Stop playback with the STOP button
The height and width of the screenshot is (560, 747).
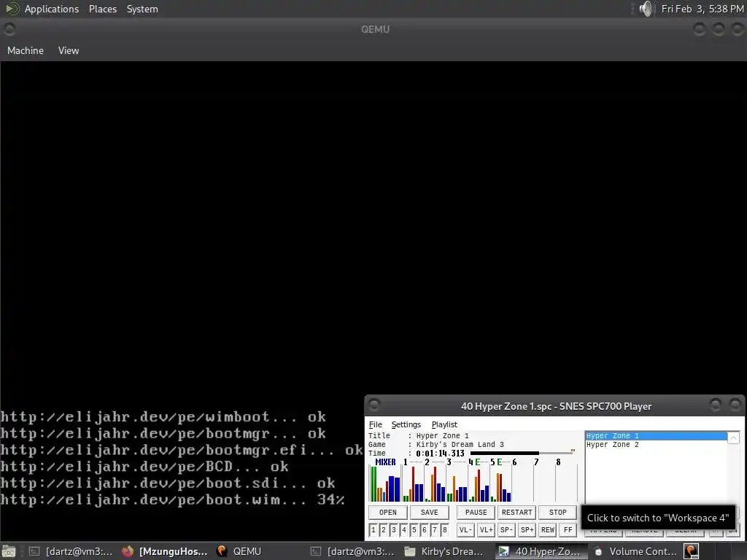point(558,513)
